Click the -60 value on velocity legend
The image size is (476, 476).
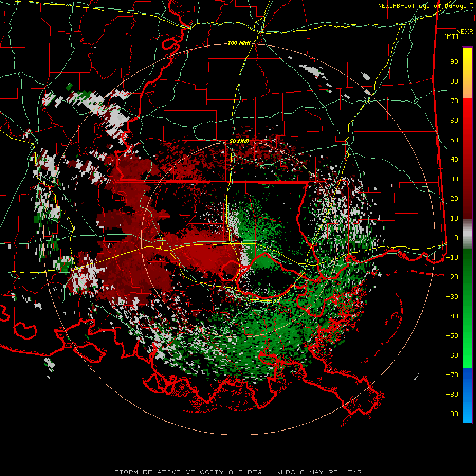[452, 355]
